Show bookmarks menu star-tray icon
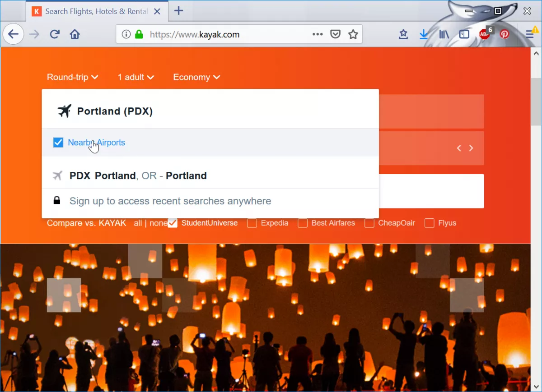Viewport: 542px width, 392px height. [403, 34]
